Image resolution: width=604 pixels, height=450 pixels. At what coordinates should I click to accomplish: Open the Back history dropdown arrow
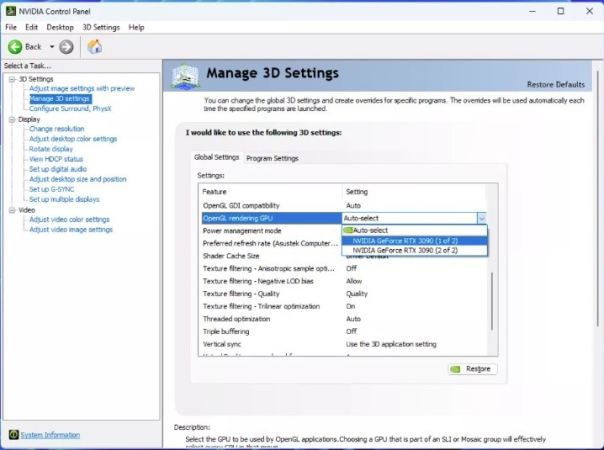(x=52, y=47)
